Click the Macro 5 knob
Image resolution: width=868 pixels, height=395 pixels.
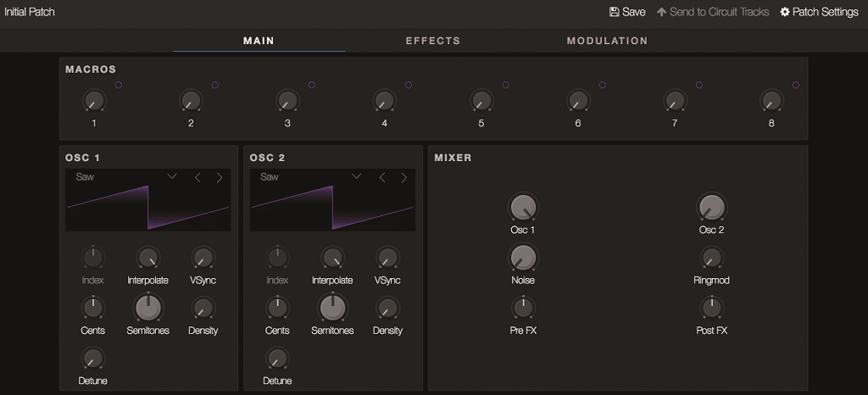click(481, 101)
